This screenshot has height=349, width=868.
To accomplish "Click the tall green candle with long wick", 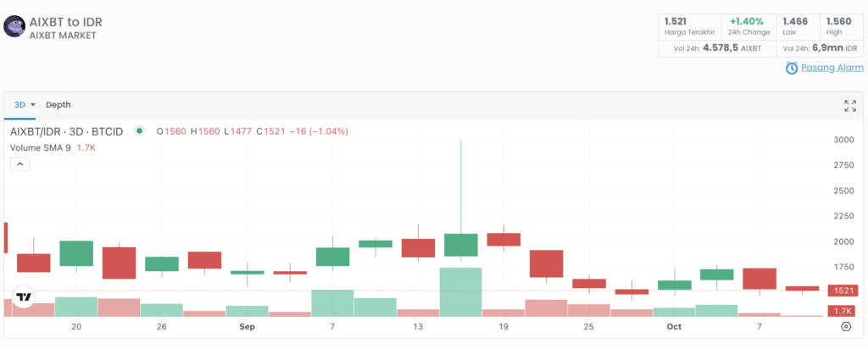I will 460,245.
